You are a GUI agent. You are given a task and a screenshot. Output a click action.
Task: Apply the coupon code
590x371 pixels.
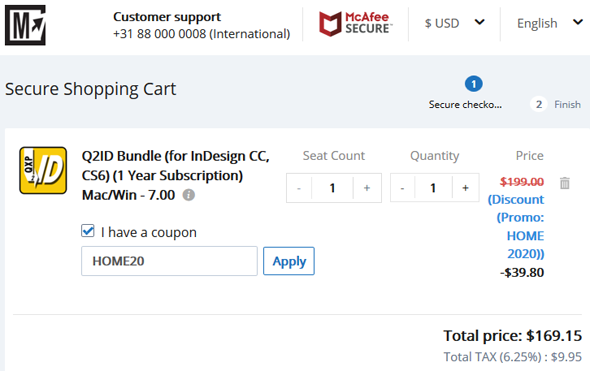click(x=289, y=261)
